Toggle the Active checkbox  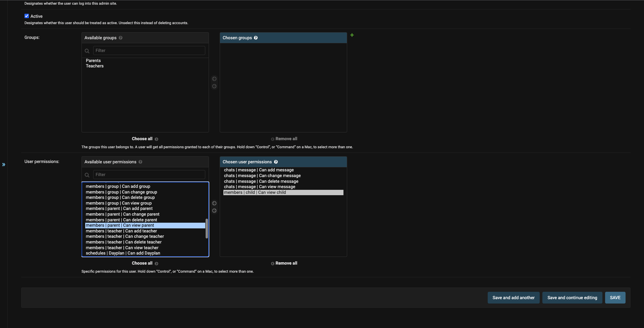[x=26, y=16]
